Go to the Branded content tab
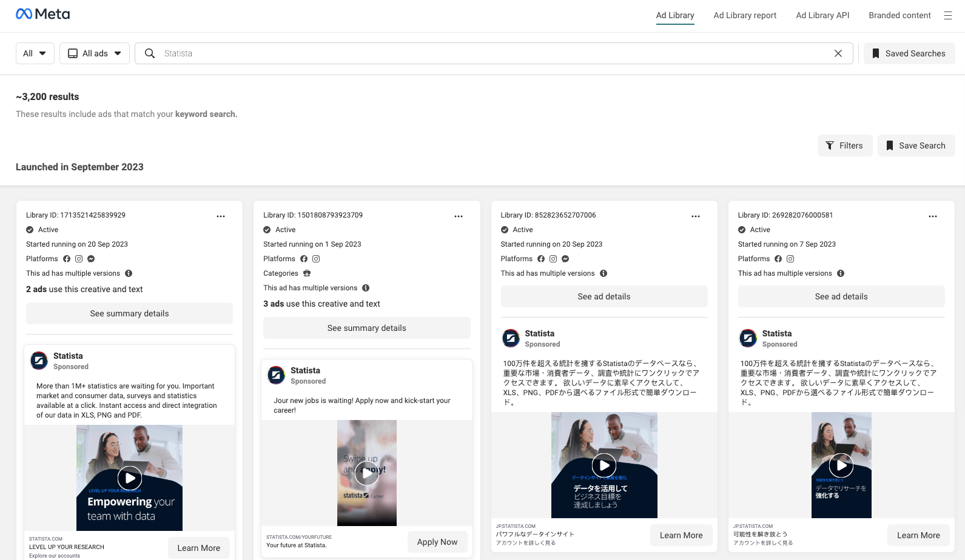The width and height of the screenshot is (965, 560). [899, 16]
